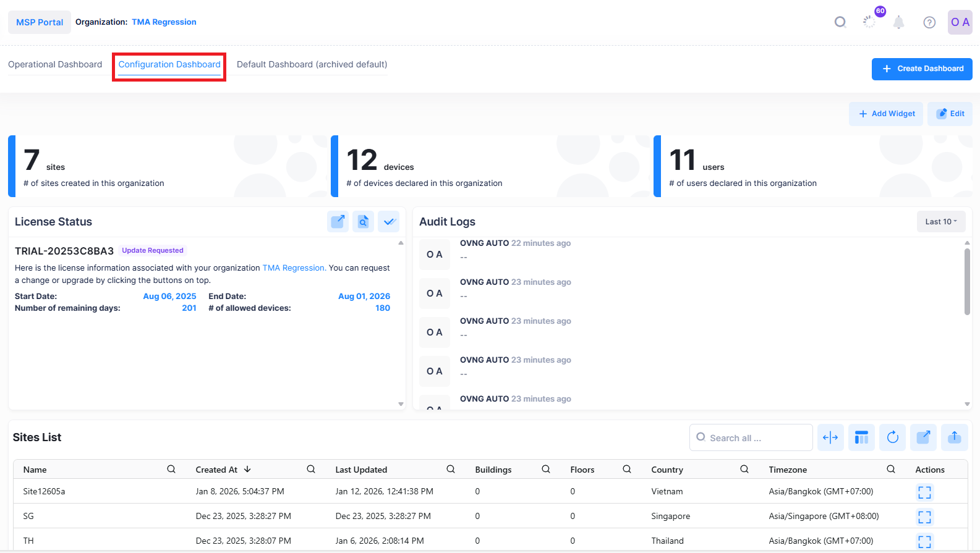Image resolution: width=980 pixels, height=553 pixels.
Task: Open the notifications bell
Action: click(898, 23)
